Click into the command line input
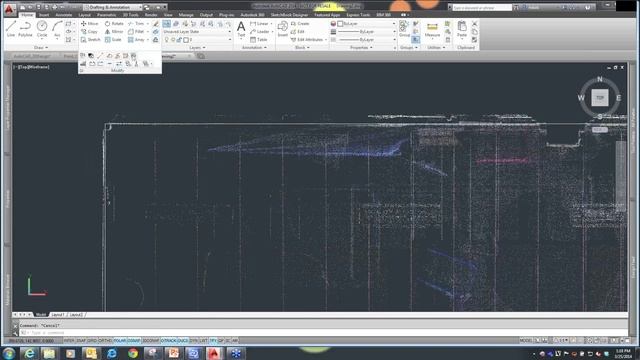The image size is (640, 360). pyautogui.click(x=322, y=333)
